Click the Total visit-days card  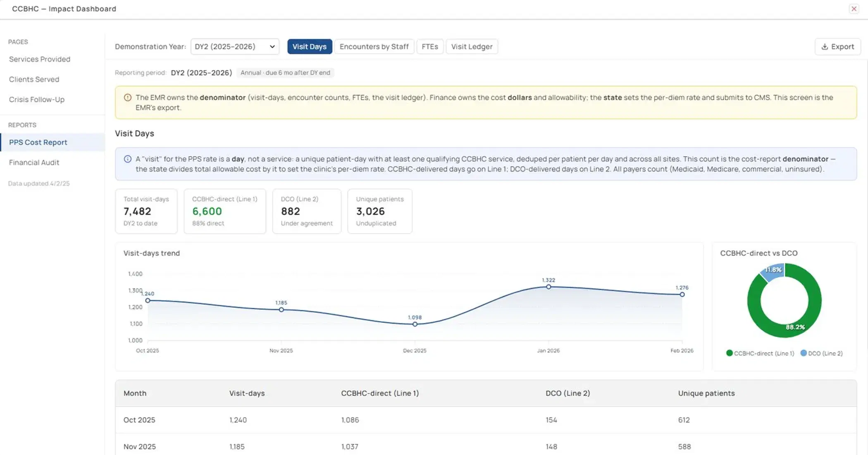pos(146,211)
